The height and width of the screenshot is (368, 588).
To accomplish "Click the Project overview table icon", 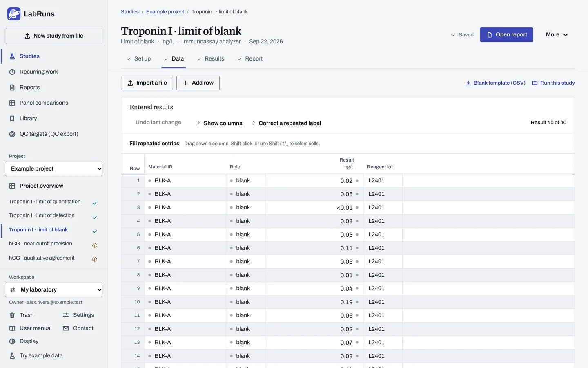I will click(x=12, y=186).
